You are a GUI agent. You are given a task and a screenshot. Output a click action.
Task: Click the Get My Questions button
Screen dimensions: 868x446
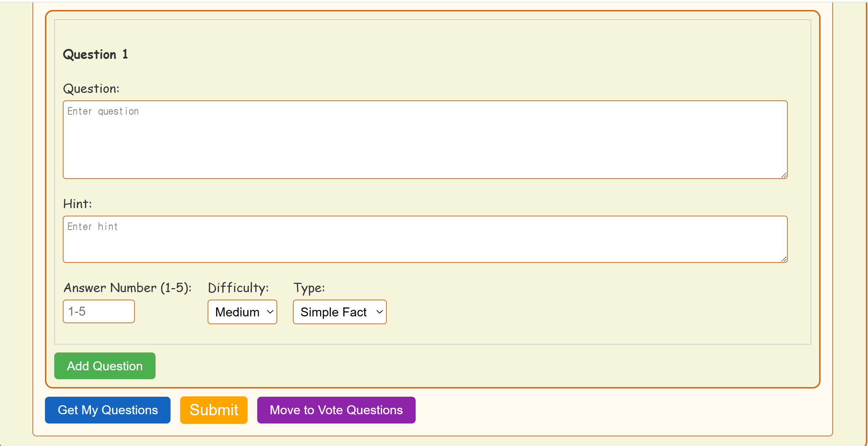tap(107, 410)
